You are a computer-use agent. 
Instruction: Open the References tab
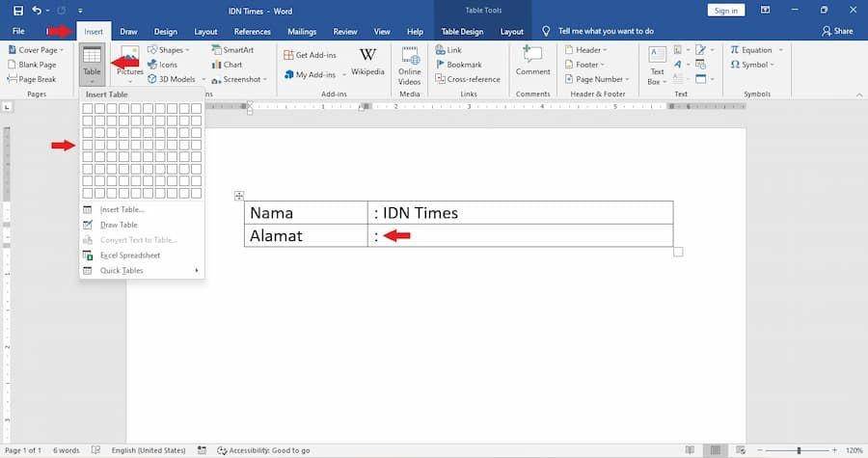click(x=252, y=32)
